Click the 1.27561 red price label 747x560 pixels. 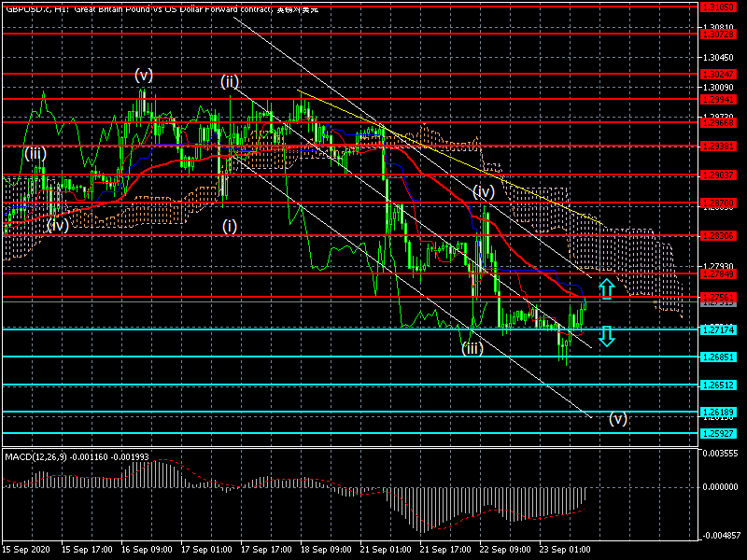(718, 297)
